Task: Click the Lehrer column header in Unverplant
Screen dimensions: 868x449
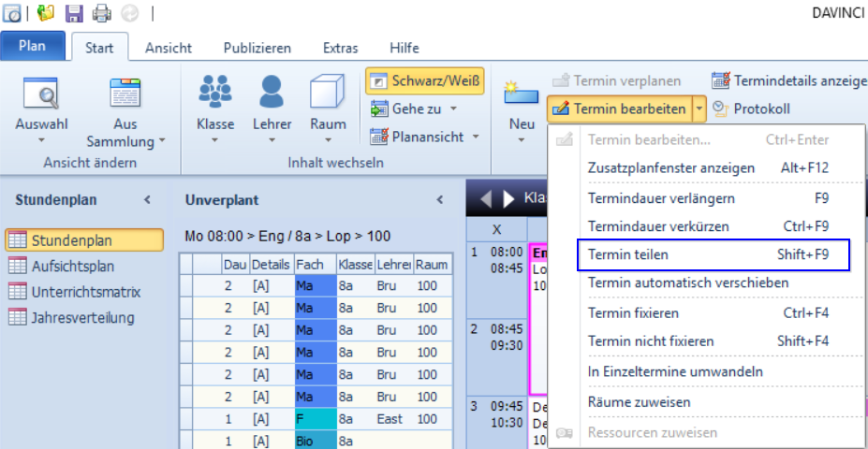Action: pyautogui.click(x=394, y=265)
